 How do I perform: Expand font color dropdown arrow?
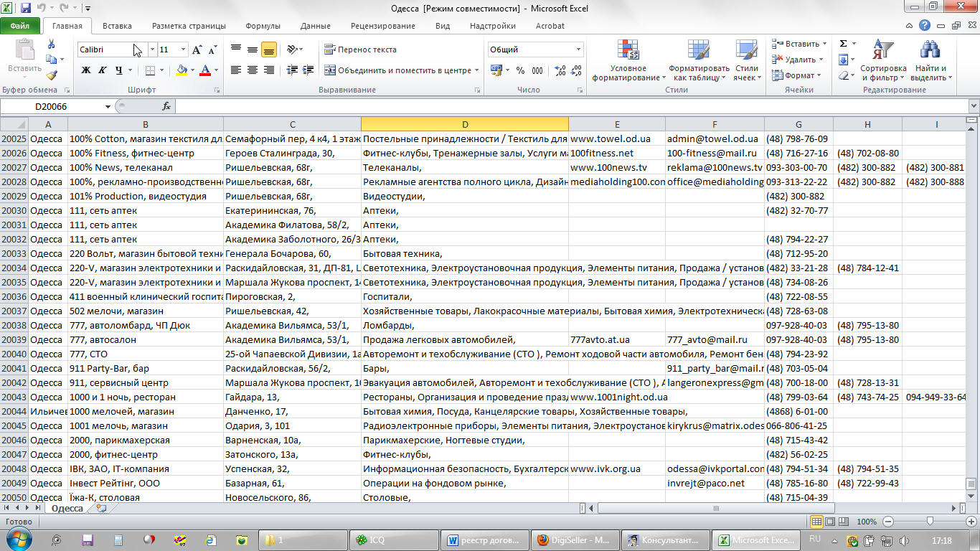217,70
